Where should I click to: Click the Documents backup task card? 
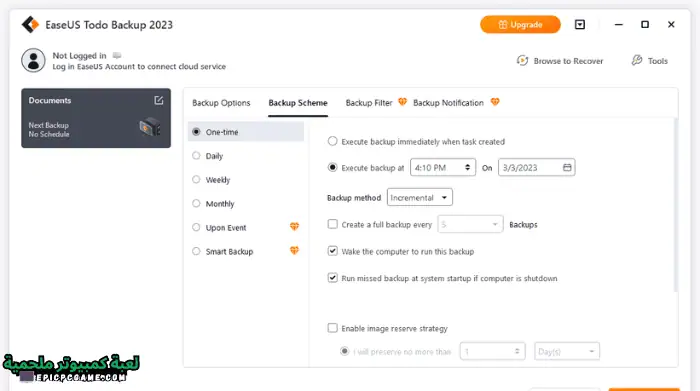click(x=96, y=118)
